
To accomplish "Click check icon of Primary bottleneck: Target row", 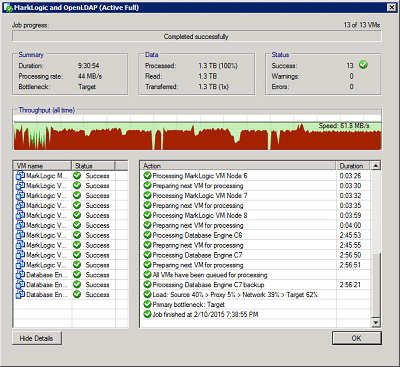I will click(147, 304).
